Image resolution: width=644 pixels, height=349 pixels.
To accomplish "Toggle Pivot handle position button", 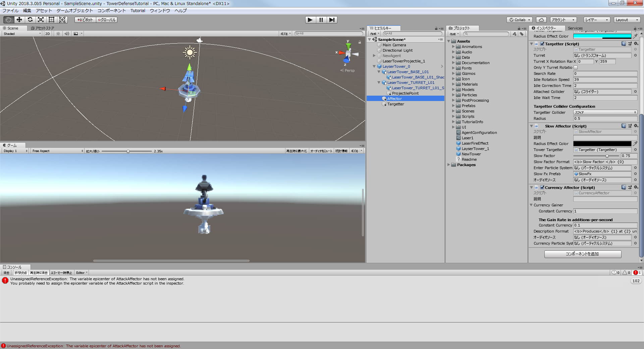I will 85,20.
